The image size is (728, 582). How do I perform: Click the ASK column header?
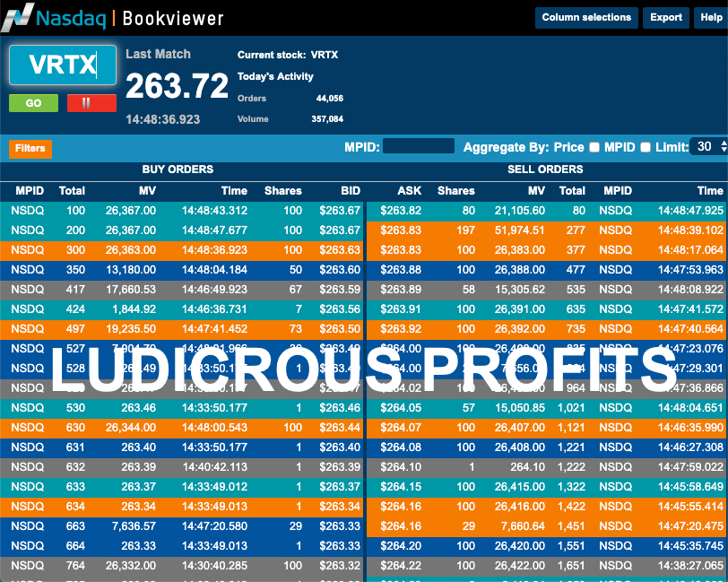point(409,191)
